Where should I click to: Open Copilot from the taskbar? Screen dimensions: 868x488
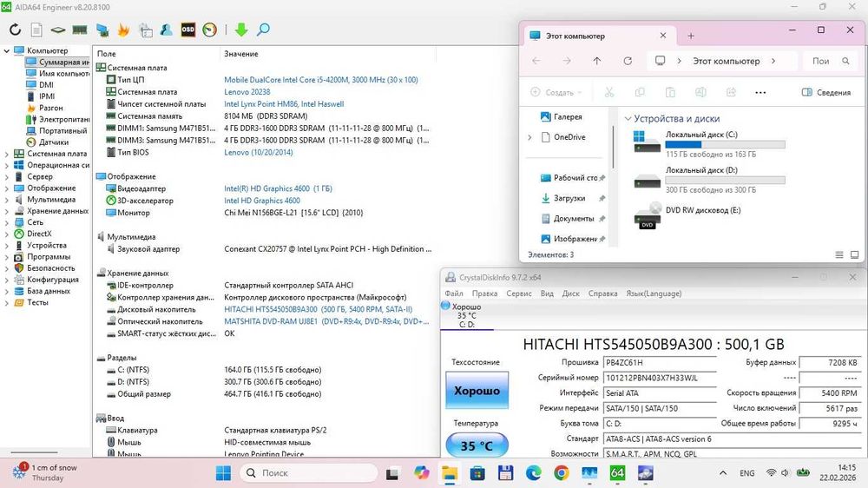pos(421,473)
